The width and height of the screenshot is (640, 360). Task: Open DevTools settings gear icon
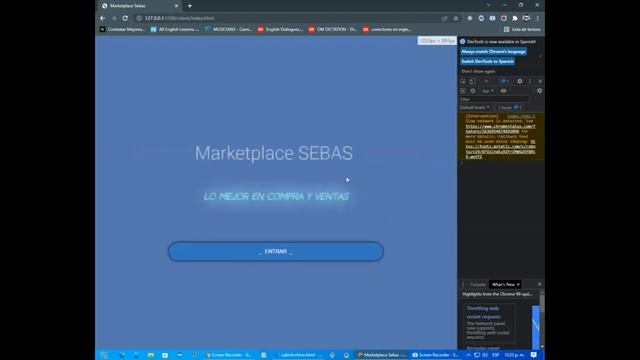click(520, 81)
